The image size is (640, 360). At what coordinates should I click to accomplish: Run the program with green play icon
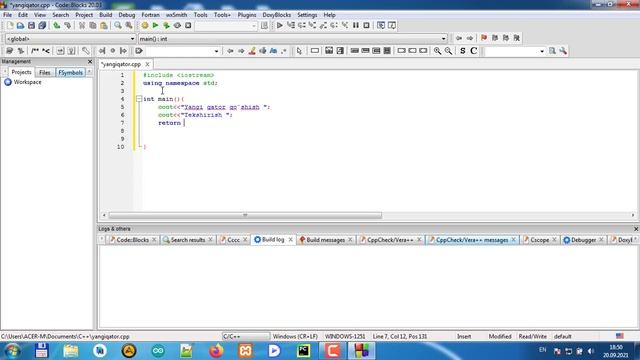[x=156, y=25]
